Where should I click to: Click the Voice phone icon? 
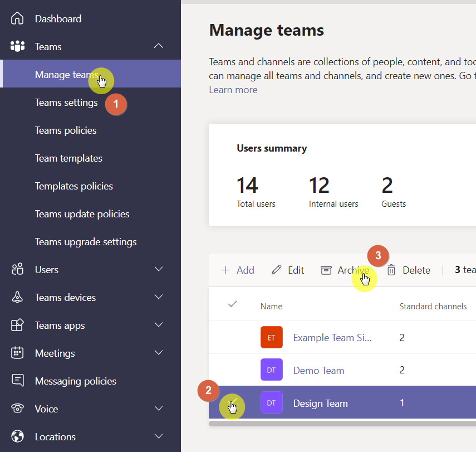pos(18,408)
